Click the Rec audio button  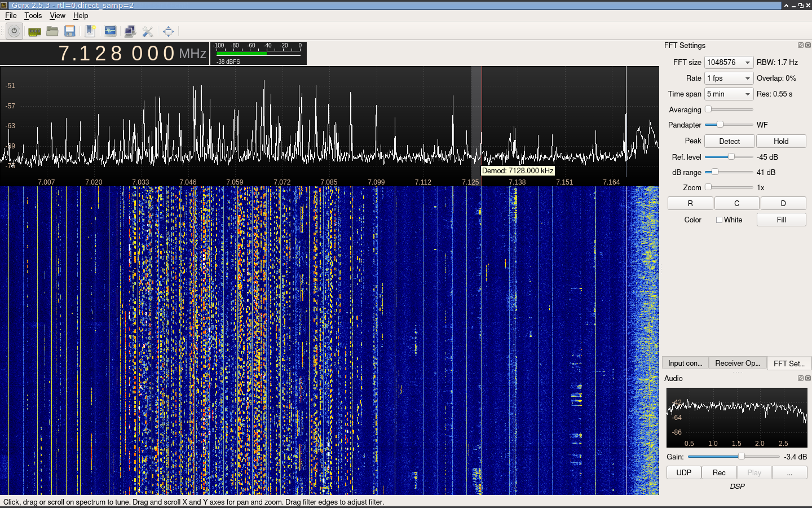point(719,472)
